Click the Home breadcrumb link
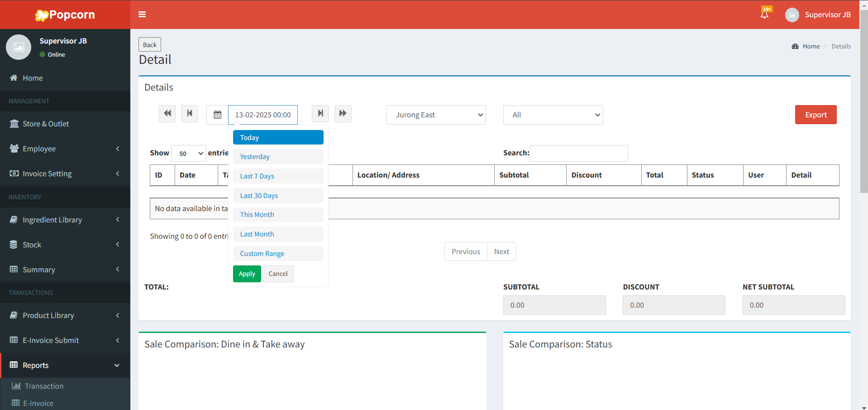This screenshot has height=410, width=868. click(x=811, y=46)
